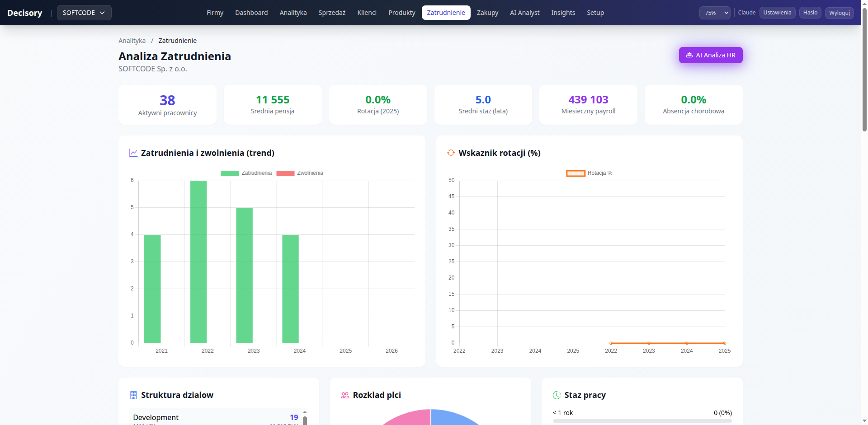The image size is (868, 425).
Task: Click the building icon beside Struktura dzialow
Action: pos(133,395)
